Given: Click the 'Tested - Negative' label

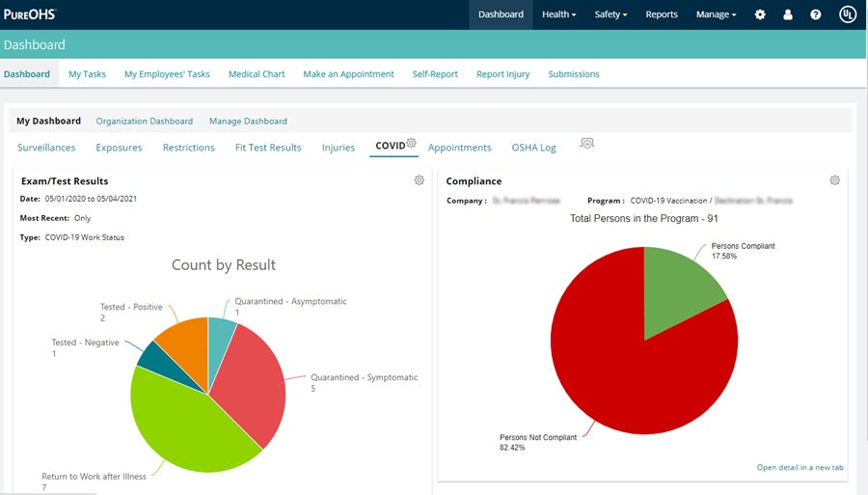Looking at the screenshot, I should (x=85, y=343).
